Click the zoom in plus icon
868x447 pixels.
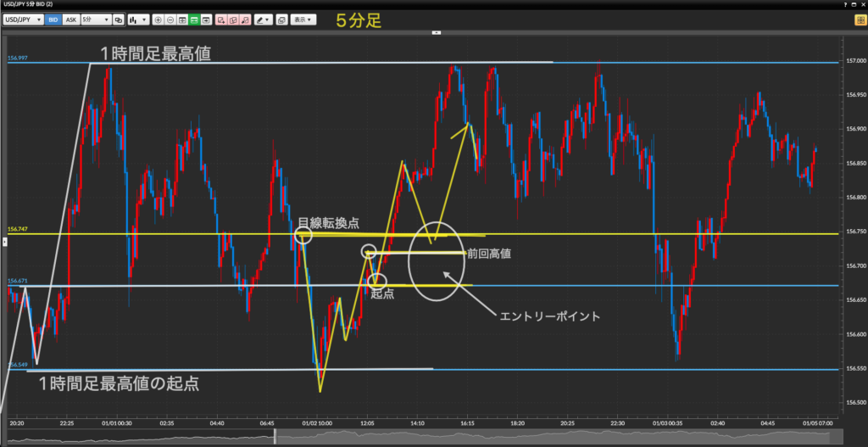(159, 19)
